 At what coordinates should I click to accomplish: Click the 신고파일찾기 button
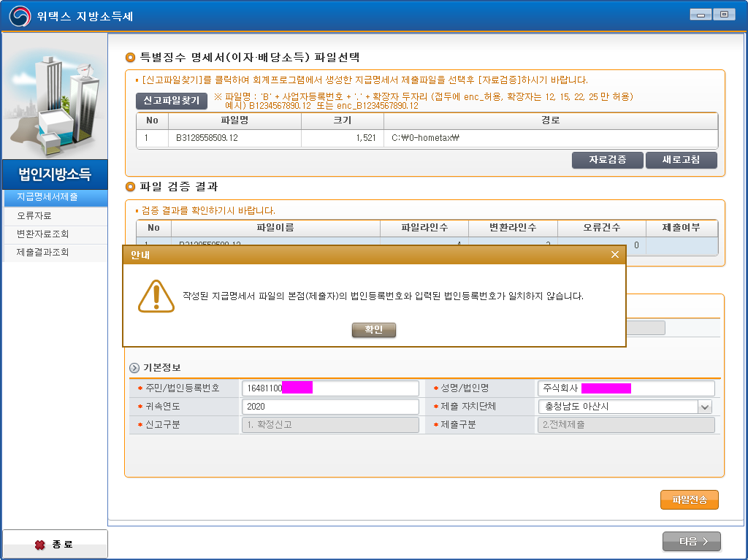click(x=171, y=101)
